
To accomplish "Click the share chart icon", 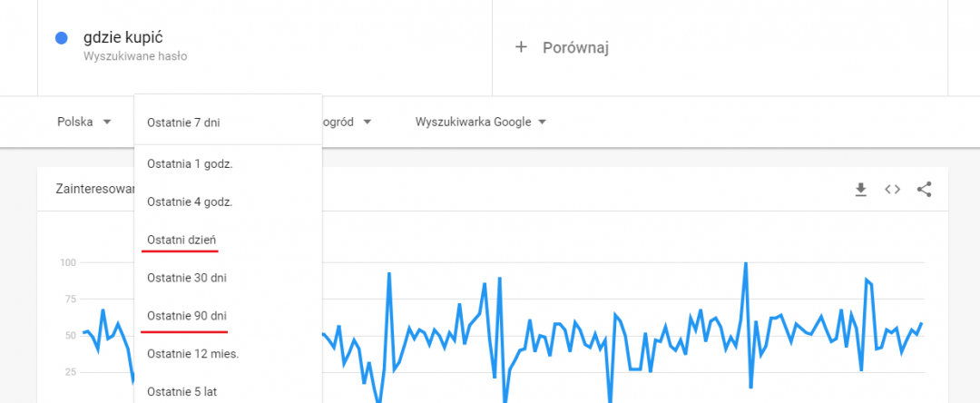I will (925, 190).
